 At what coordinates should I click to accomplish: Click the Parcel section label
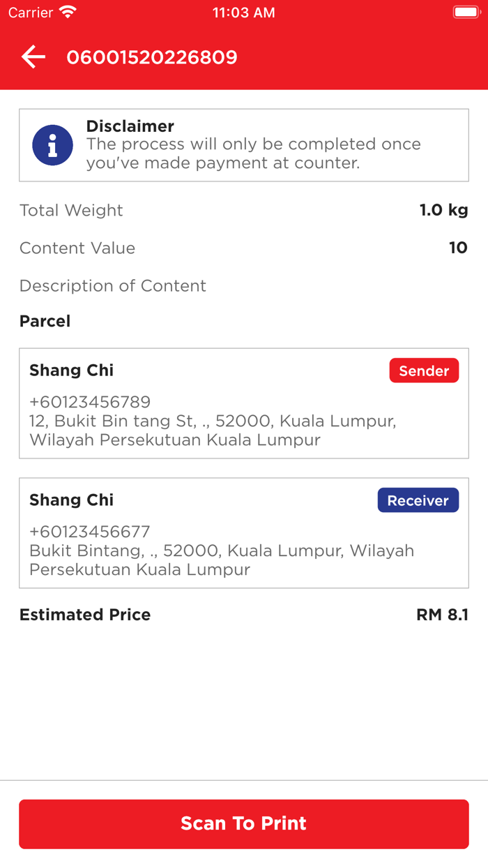pyautogui.click(x=45, y=321)
